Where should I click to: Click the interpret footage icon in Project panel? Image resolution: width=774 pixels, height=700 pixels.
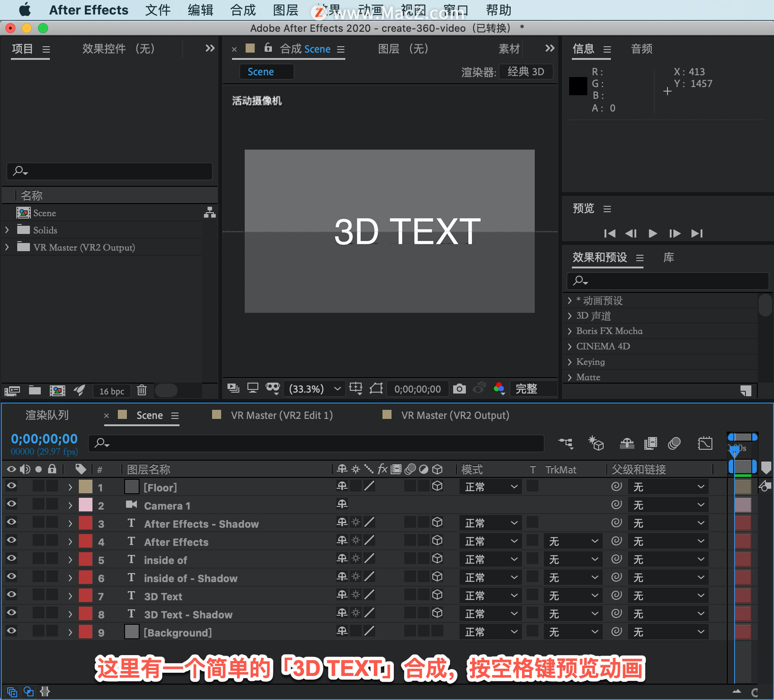12,390
